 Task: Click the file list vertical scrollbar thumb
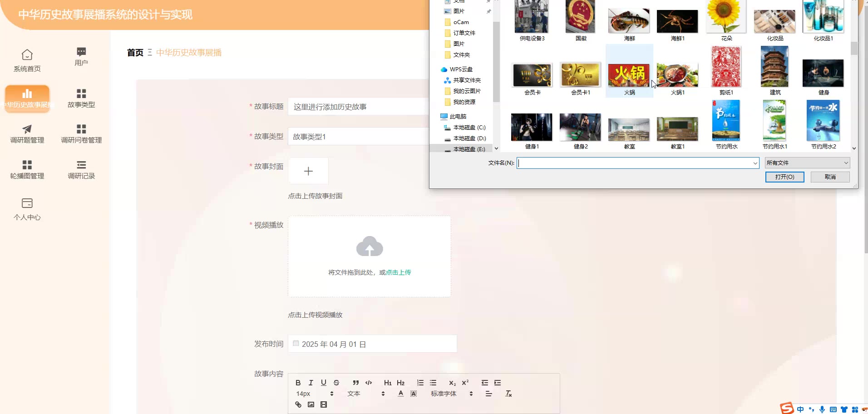click(x=854, y=48)
